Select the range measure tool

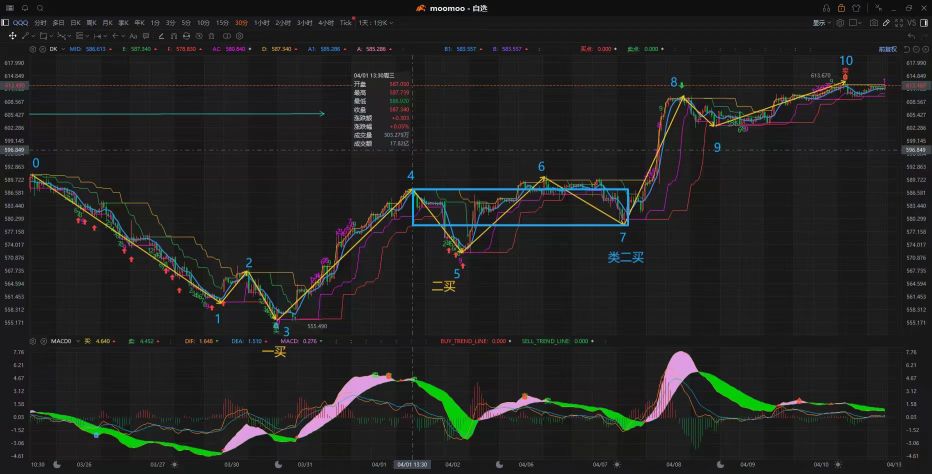pyautogui.click(x=97, y=36)
